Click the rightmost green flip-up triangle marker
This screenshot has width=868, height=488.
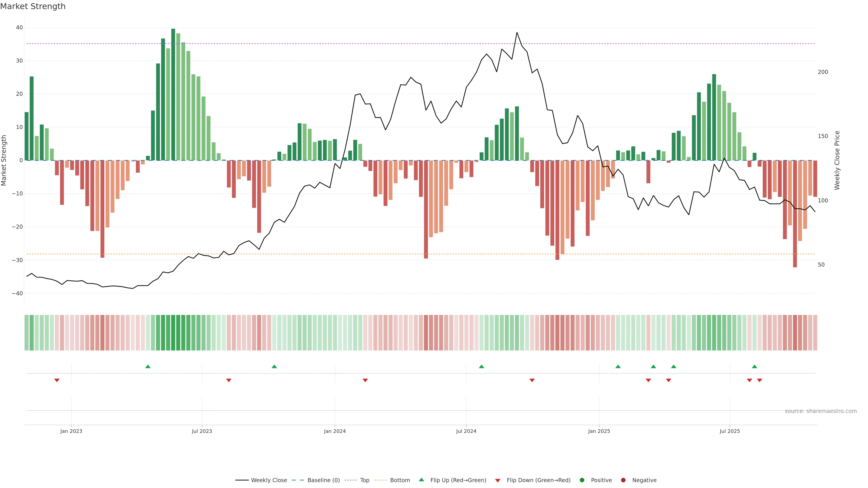pyautogui.click(x=755, y=366)
